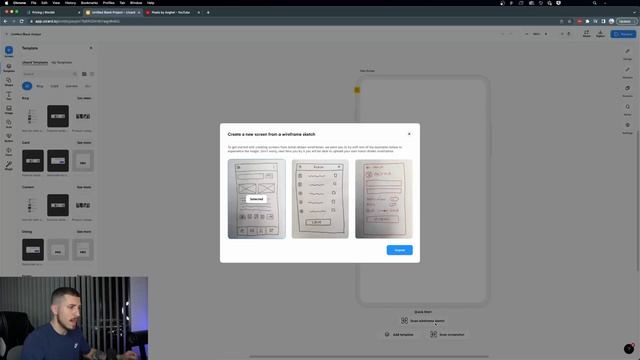This screenshot has height=360, width=640.
Task: Open the Button tool in left sidebar
Action: pyautogui.click(x=9, y=138)
